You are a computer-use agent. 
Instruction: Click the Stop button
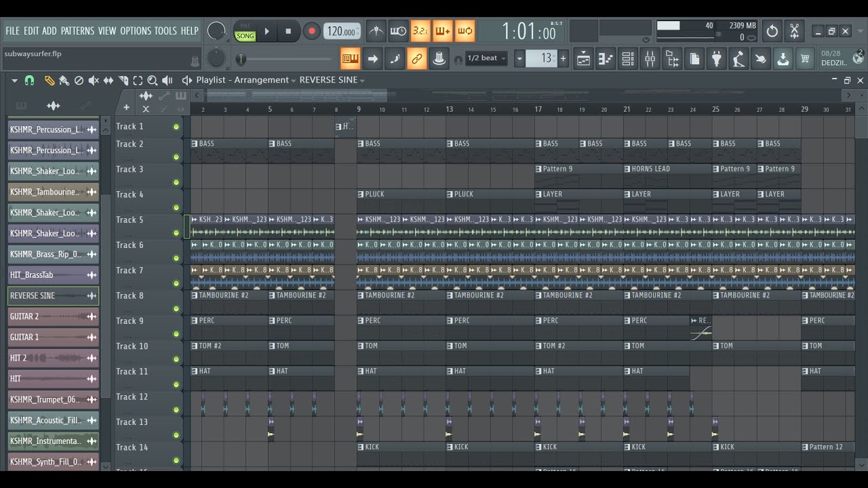click(288, 31)
